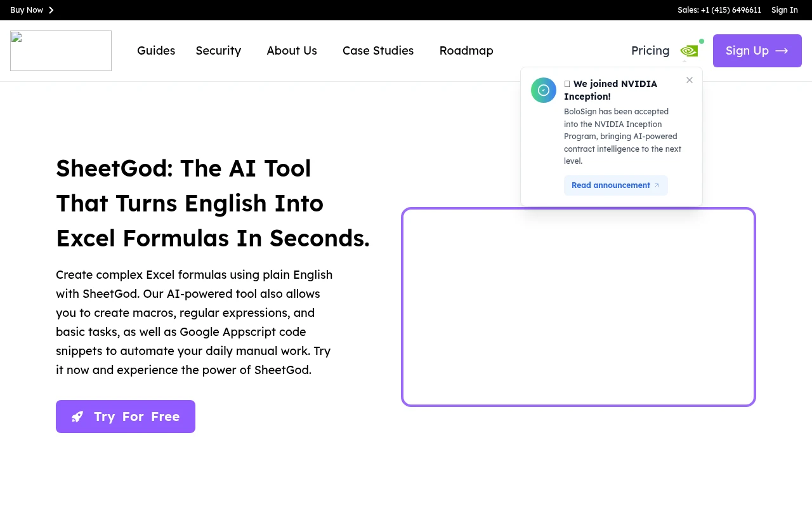Dismiss the NVIDIA Inception notification
812x508 pixels.
coord(690,80)
